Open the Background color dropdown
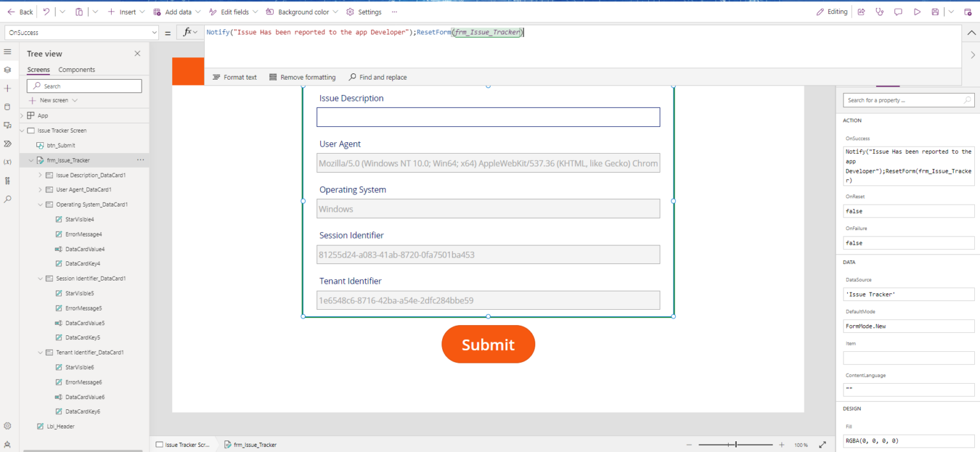Image resolution: width=980 pixels, height=452 pixels. click(x=336, y=11)
